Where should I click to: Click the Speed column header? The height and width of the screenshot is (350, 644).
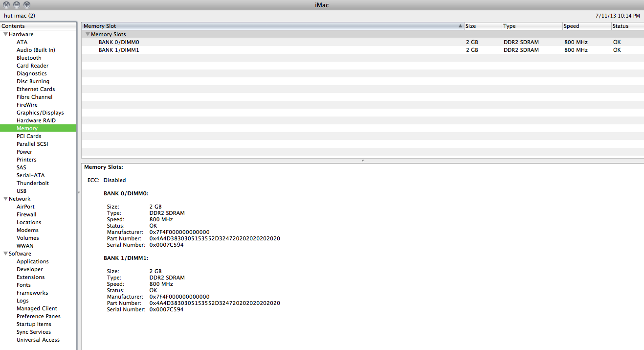pos(587,26)
